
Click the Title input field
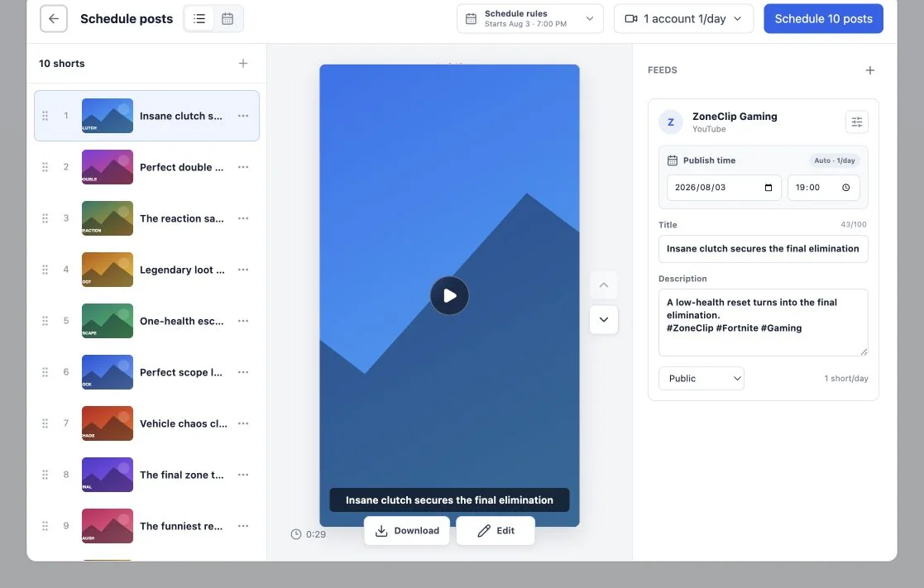pyautogui.click(x=764, y=249)
